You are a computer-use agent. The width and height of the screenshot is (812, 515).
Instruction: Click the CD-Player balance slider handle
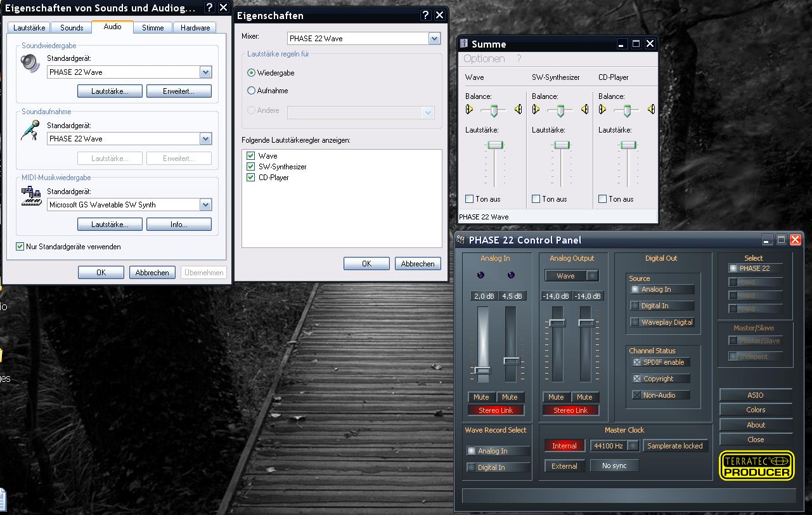pos(627,110)
